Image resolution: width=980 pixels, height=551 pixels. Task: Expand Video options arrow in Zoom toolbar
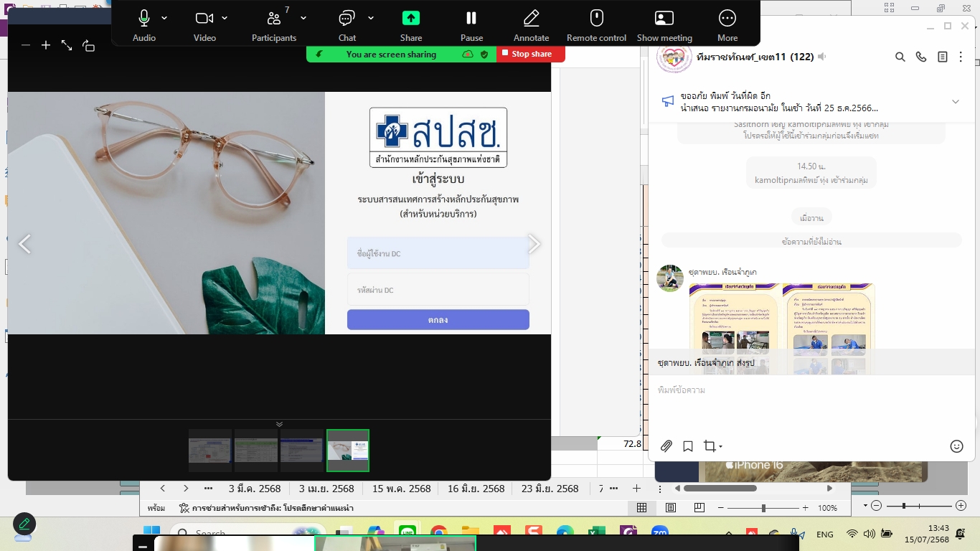click(x=225, y=18)
